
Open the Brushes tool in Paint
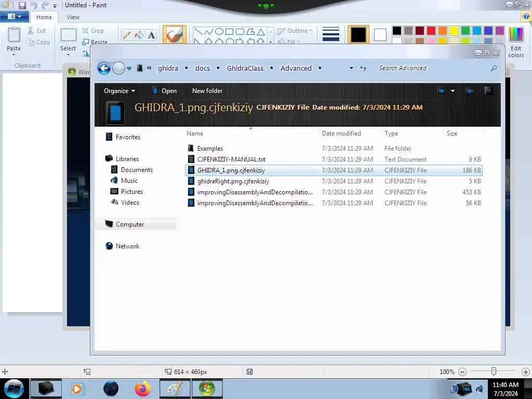click(175, 34)
